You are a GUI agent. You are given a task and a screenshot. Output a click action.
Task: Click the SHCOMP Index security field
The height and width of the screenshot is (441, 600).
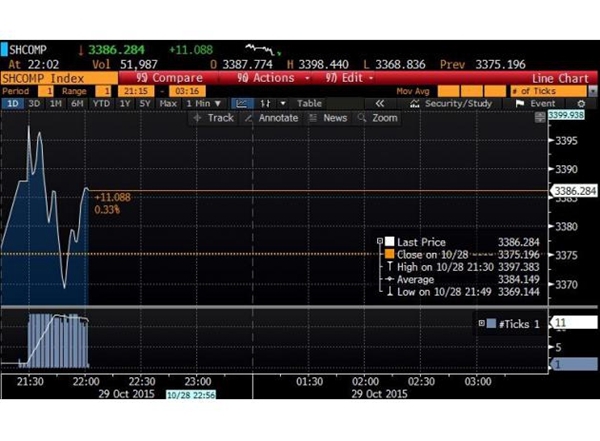coord(59,78)
